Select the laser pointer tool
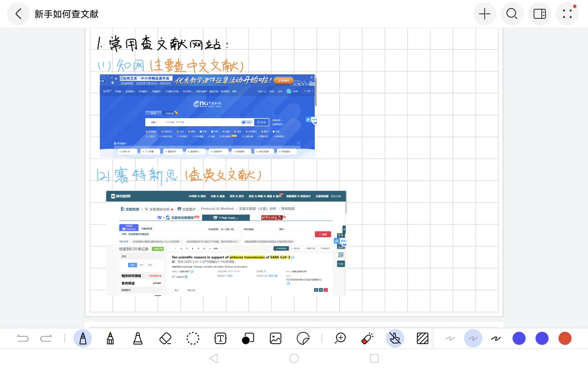Screen dimensions: 588x368 [367, 338]
